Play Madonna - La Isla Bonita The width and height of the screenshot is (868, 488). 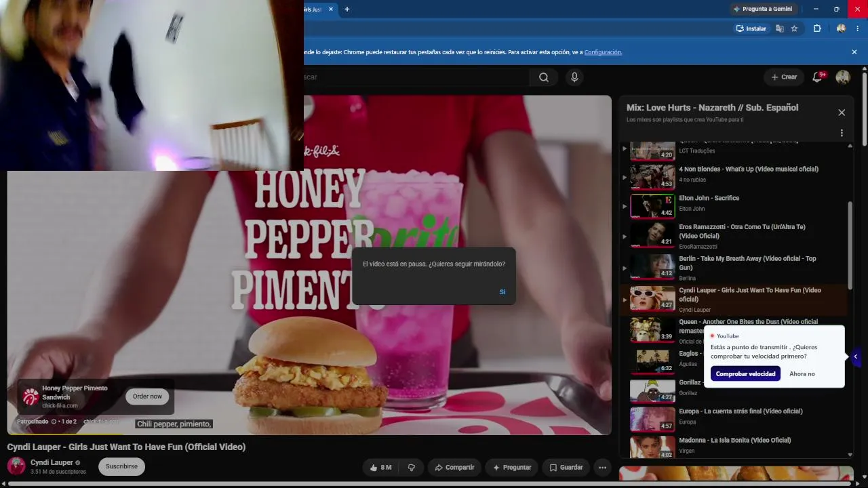point(734,441)
